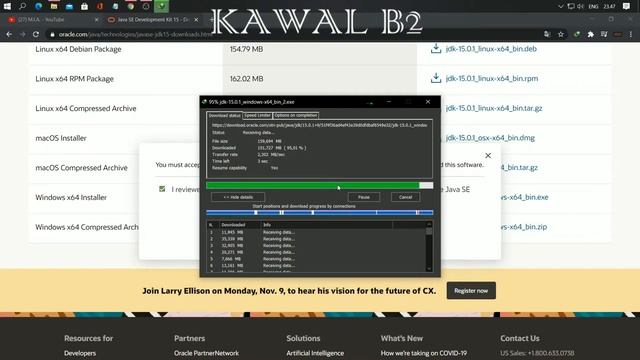Image resolution: width=640 pixels, height=360 pixels.
Task: Download jdk-15.0.1_linux-x64_bin.tar.gz link
Action: pyautogui.click(x=494, y=108)
